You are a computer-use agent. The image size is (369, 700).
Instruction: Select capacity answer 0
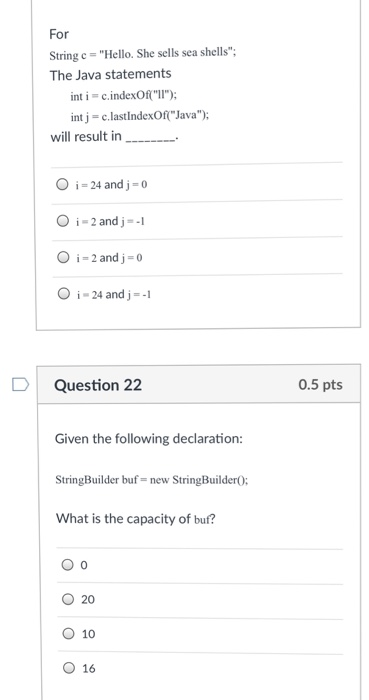tap(67, 565)
